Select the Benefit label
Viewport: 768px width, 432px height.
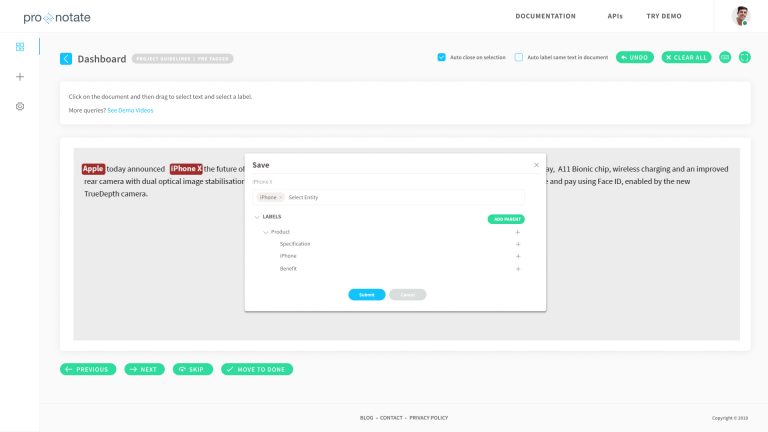coord(288,269)
